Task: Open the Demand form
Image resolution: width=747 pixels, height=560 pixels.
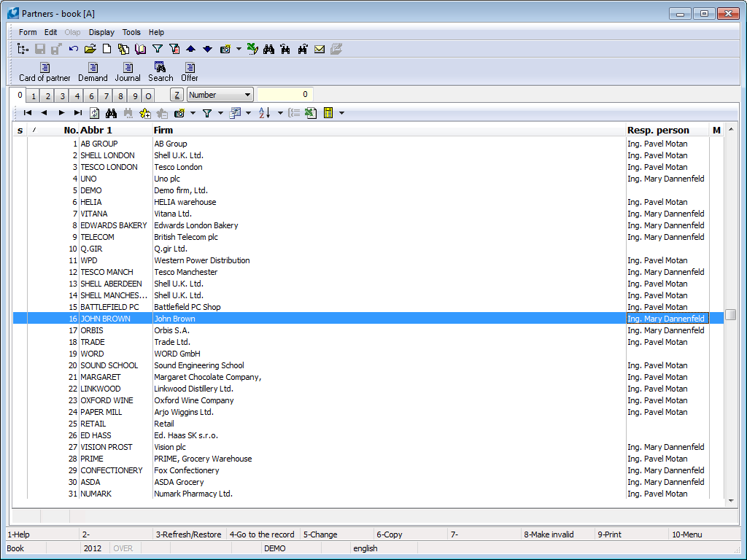Action: click(x=93, y=72)
